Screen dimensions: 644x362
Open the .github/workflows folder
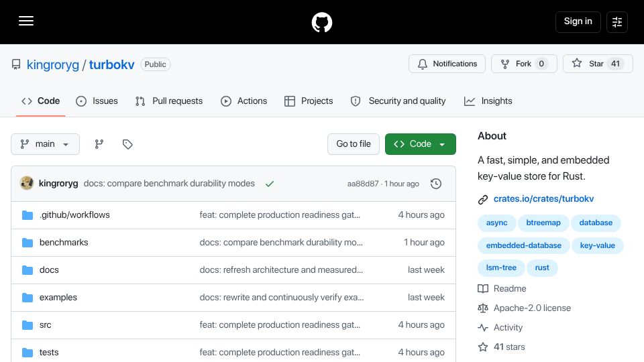74,215
